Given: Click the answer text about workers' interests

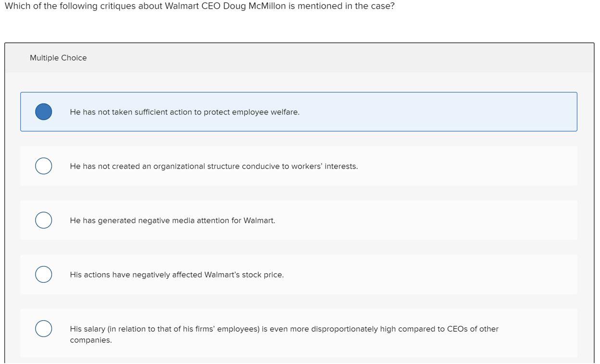Looking at the screenshot, I should 214,166.
